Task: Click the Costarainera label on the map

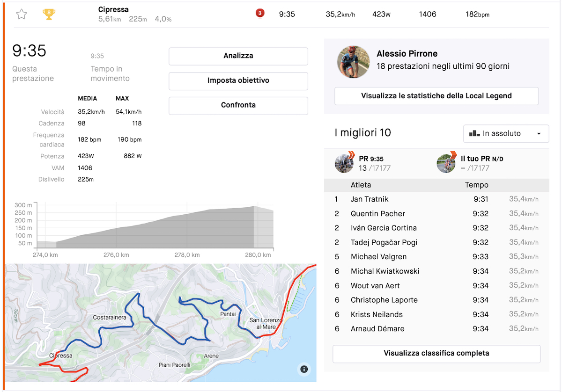Action: point(110,318)
